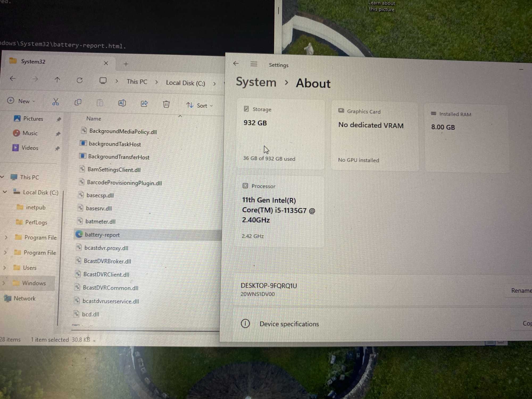Click Learn about this picture on desktop
Viewport: 532px width, 399px height.
coord(381,6)
